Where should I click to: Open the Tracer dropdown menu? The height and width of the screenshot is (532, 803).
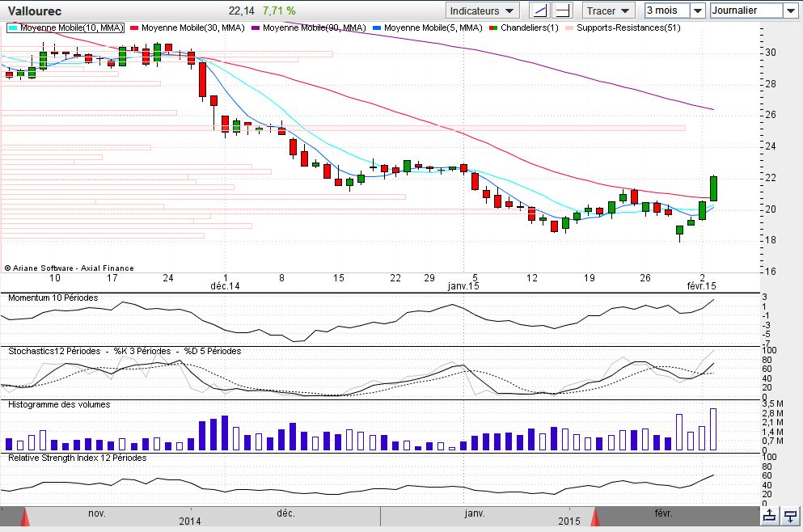[608, 11]
